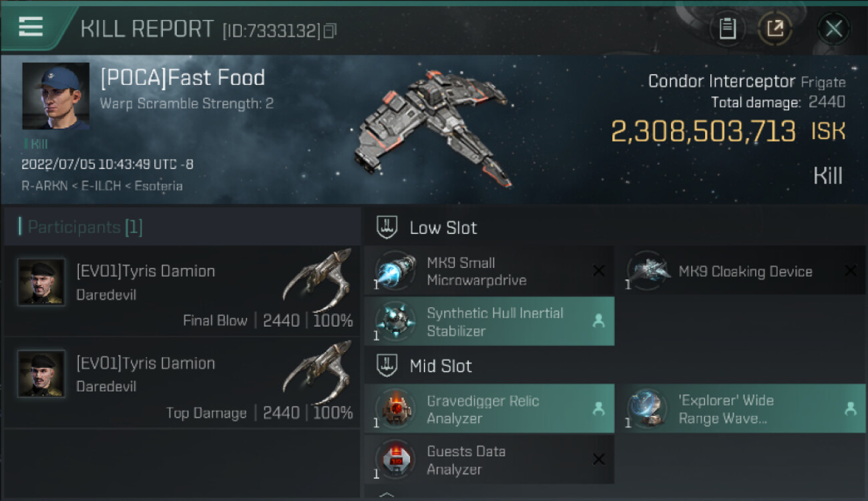Expand the collapsed section arrow below slots
This screenshot has height=501, width=868.
pos(387,495)
